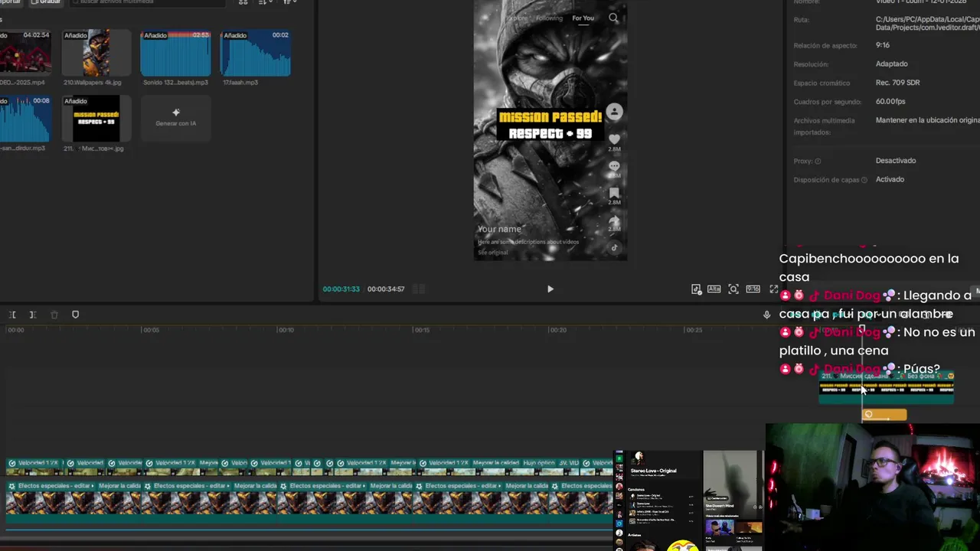Click the Alta quality icon

714,289
